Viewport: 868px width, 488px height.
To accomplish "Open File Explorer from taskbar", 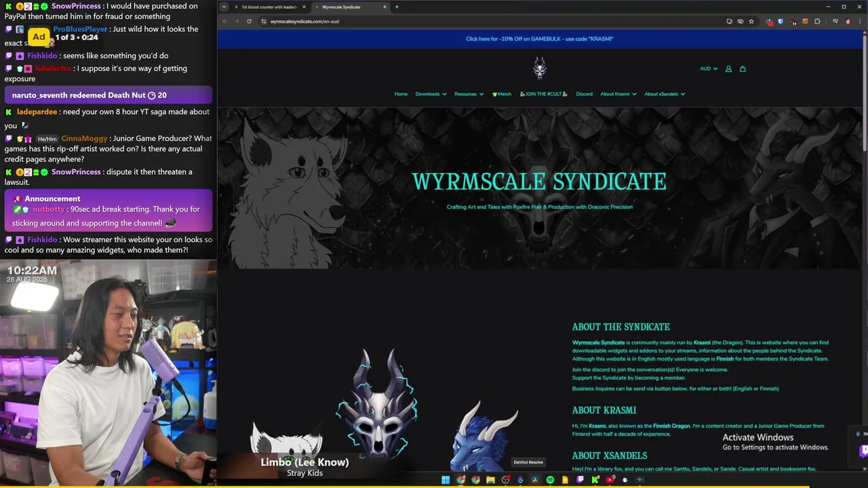I will tap(490, 480).
